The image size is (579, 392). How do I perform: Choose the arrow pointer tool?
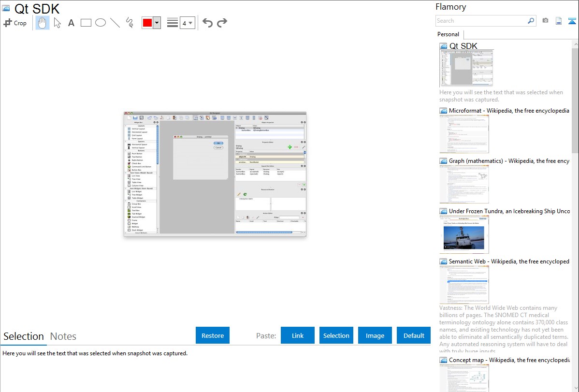pyautogui.click(x=57, y=23)
